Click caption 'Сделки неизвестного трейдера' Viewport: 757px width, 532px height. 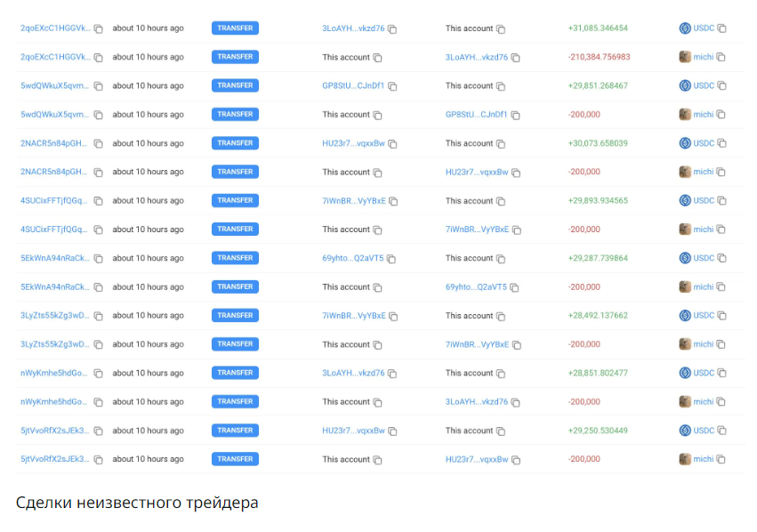coord(137,503)
